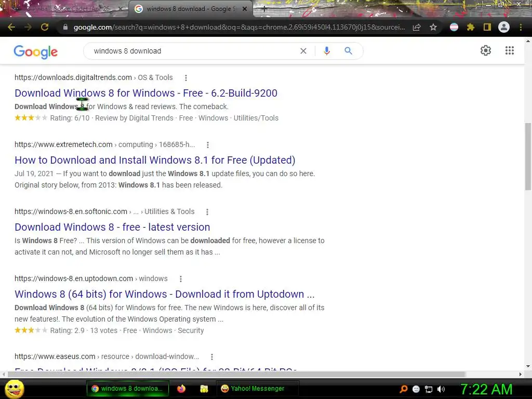Close the windows 8 download tab
The image size is (532, 399).
coord(245,9)
